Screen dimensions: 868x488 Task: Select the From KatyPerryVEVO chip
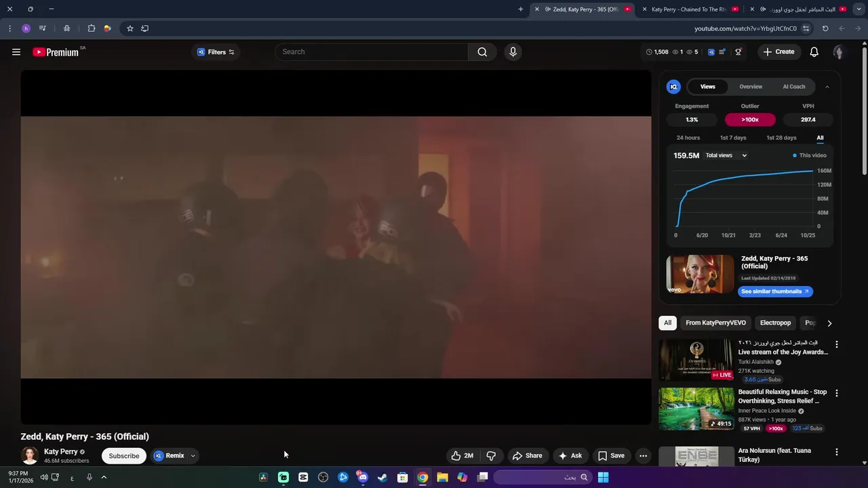pos(715,323)
